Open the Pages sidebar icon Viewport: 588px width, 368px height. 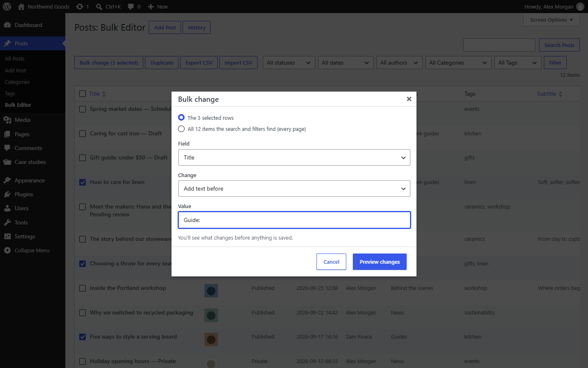(x=7, y=134)
